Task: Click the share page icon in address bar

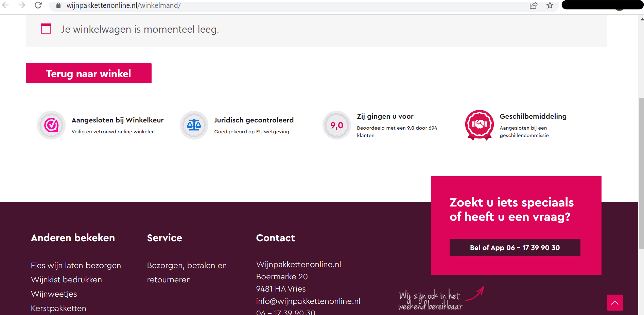Action: (533, 5)
